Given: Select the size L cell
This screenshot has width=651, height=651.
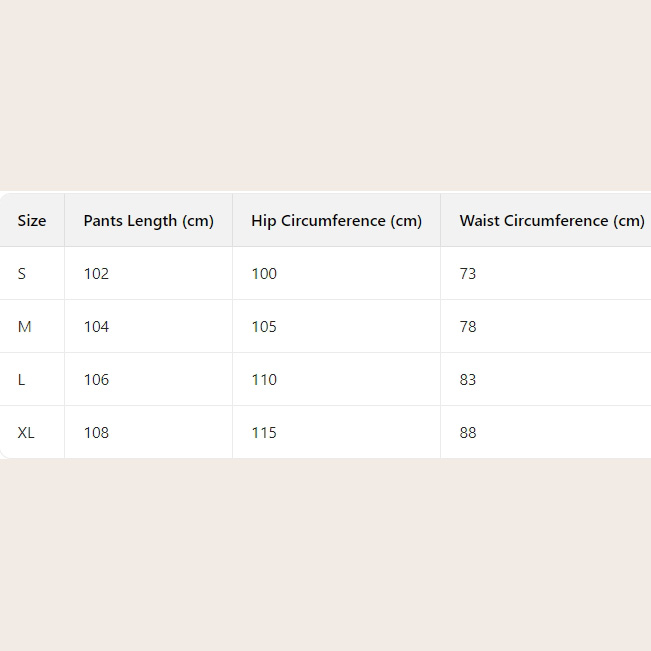Looking at the screenshot, I should (x=22, y=380).
